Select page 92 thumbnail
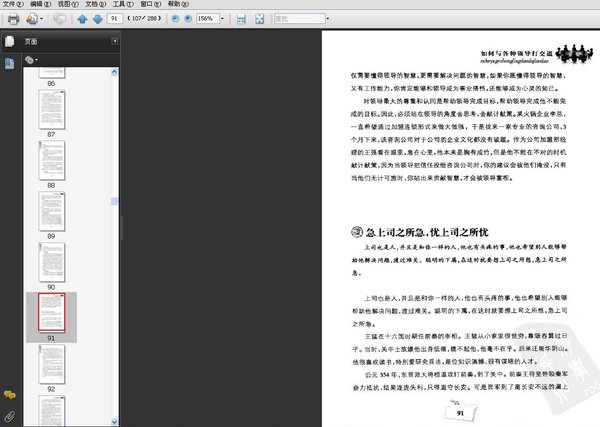Screen dimensions: 600x427 click(52, 364)
